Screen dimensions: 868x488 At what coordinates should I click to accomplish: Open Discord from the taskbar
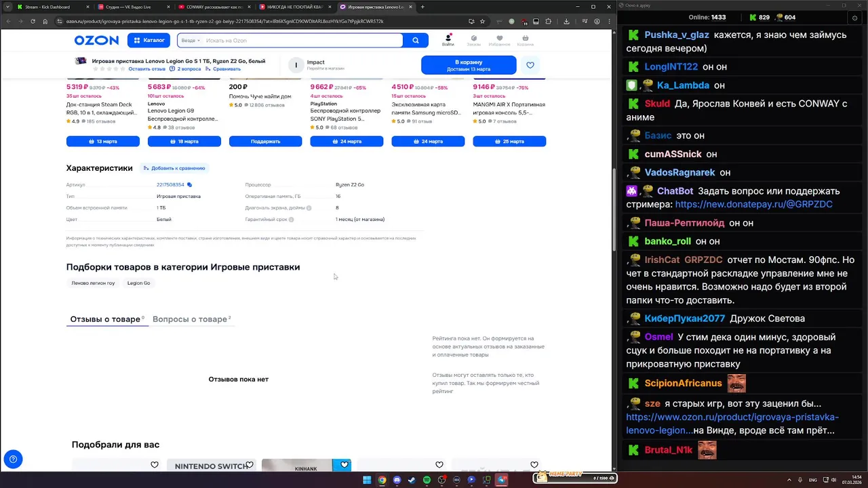pyautogui.click(x=397, y=480)
